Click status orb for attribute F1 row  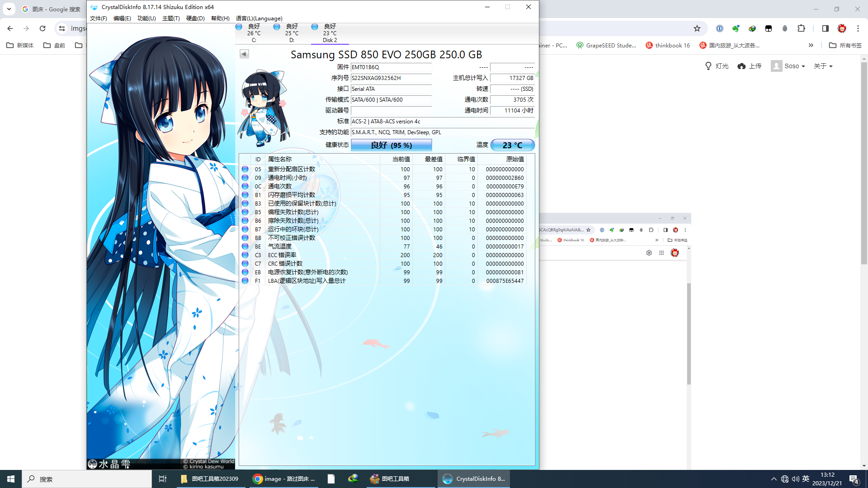tap(245, 281)
